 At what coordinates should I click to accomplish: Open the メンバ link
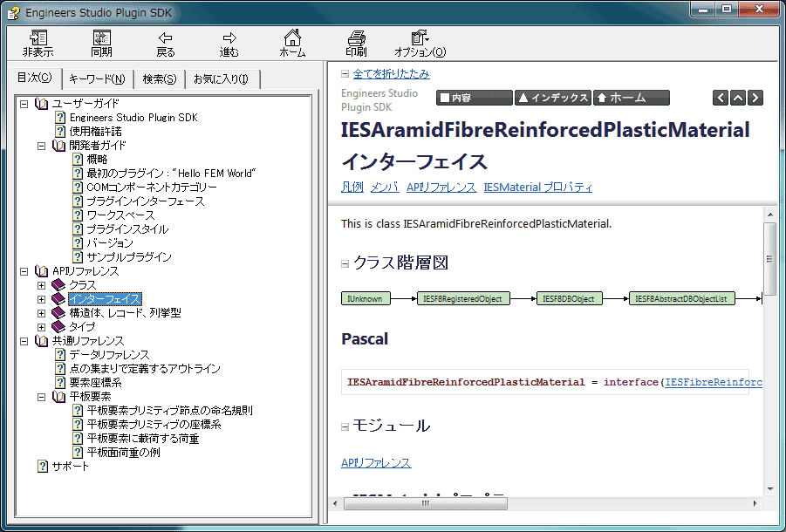coord(385,188)
